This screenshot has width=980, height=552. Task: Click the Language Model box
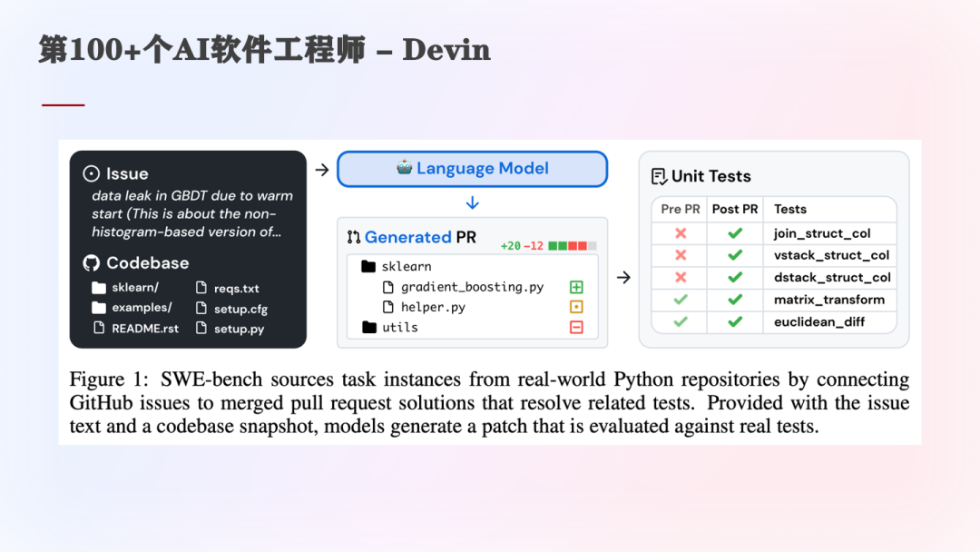473,169
